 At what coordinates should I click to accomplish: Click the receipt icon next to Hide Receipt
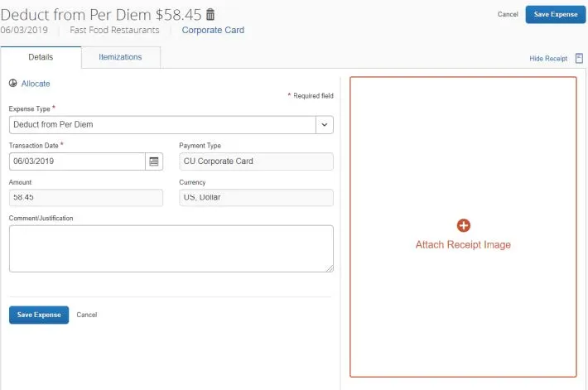579,58
